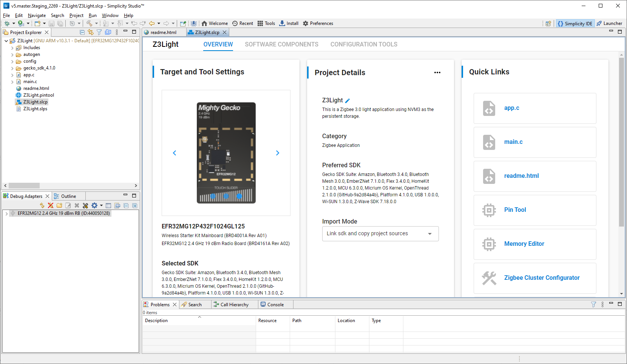Switch to Simplicity IDE perspective
Screen dimensions: 627x364
(x=574, y=23)
